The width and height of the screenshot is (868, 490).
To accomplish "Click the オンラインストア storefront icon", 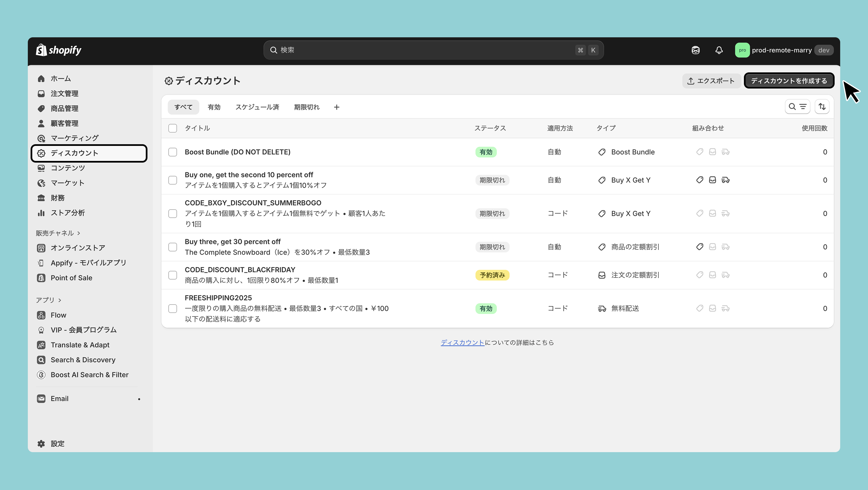I will pyautogui.click(x=41, y=248).
